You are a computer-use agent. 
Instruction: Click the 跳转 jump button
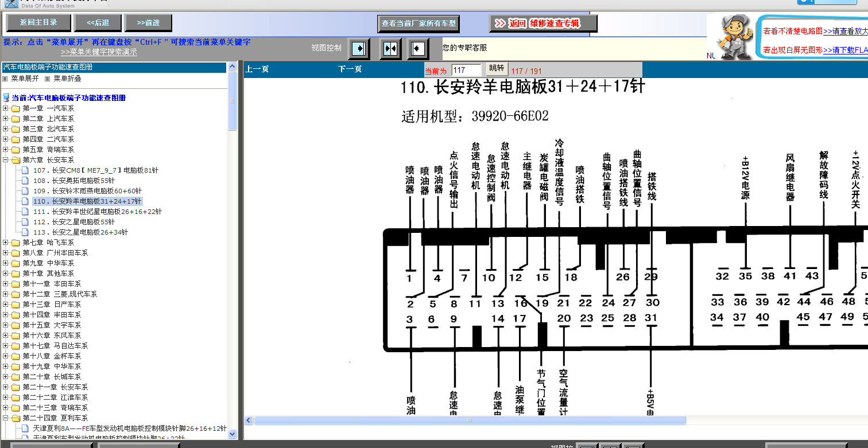pos(497,68)
